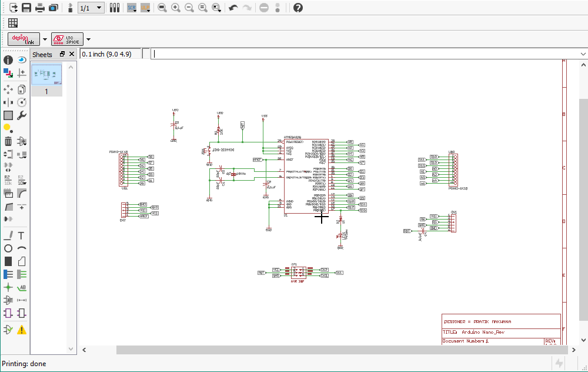Select the Wire drawing tool

[x=8, y=235]
